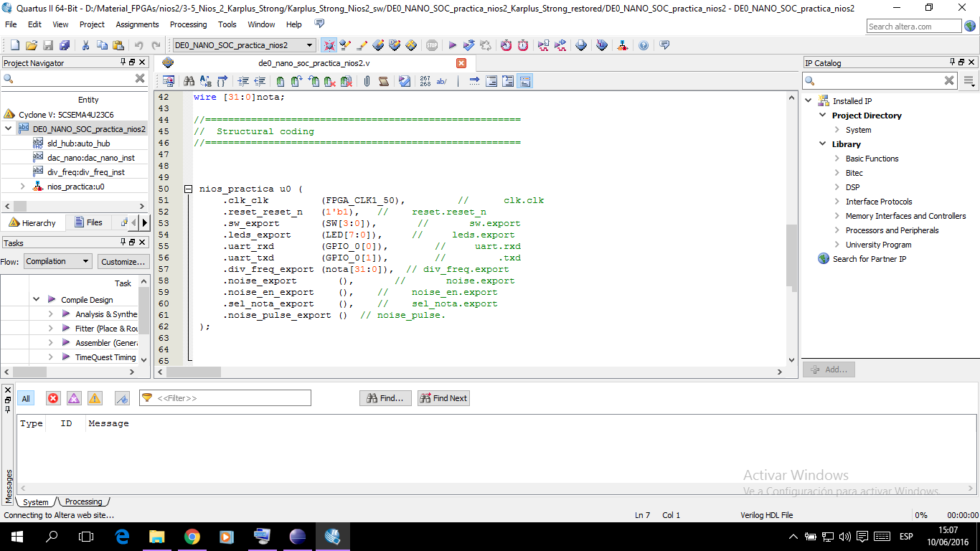The height and width of the screenshot is (551, 980).
Task: Switch to the Files tab
Action: 88,222
